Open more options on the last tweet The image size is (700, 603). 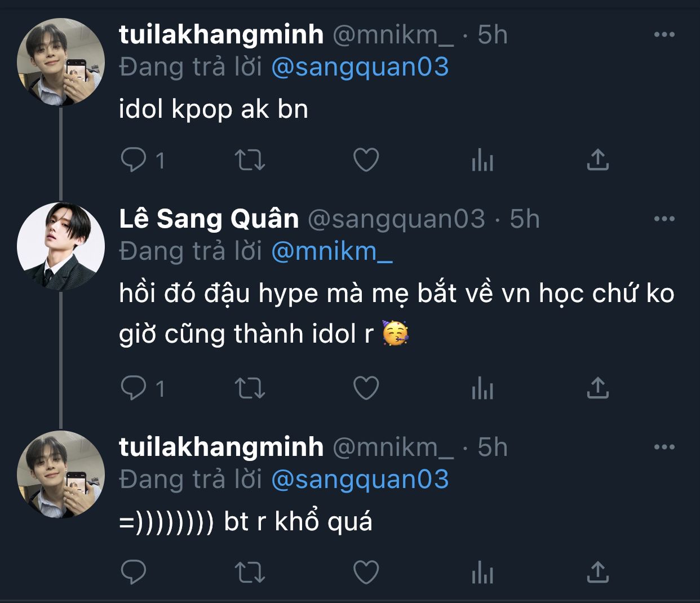coord(664,447)
